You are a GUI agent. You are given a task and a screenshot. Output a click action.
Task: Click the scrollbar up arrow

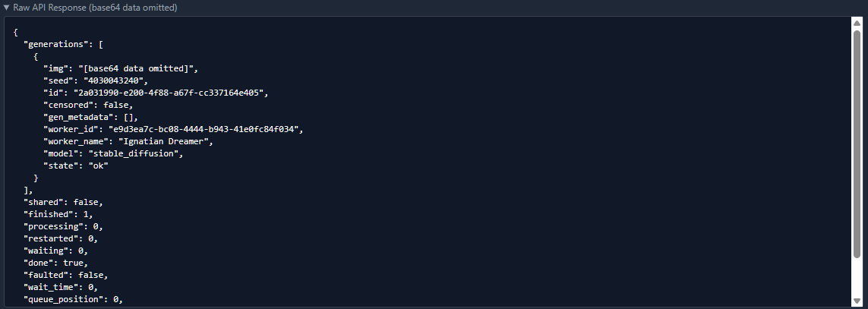(x=857, y=24)
